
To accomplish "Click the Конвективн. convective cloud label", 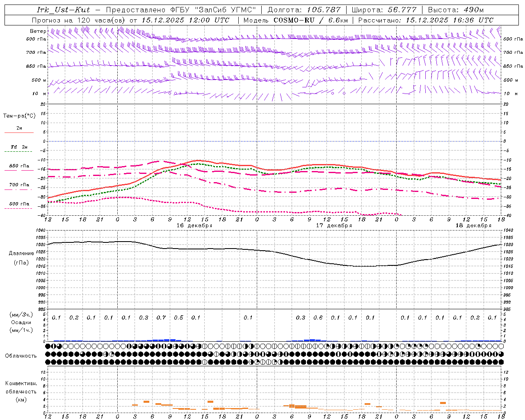I will point(21,383).
